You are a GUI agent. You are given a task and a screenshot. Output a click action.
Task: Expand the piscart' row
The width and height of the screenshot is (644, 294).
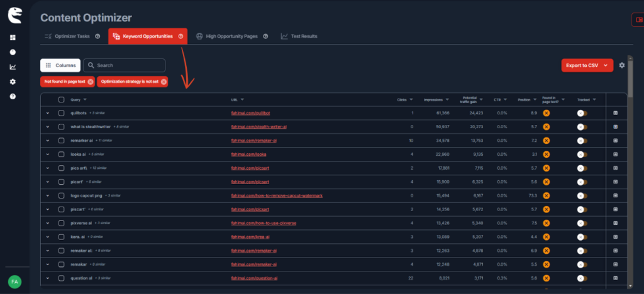pyautogui.click(x=48, y=209)
